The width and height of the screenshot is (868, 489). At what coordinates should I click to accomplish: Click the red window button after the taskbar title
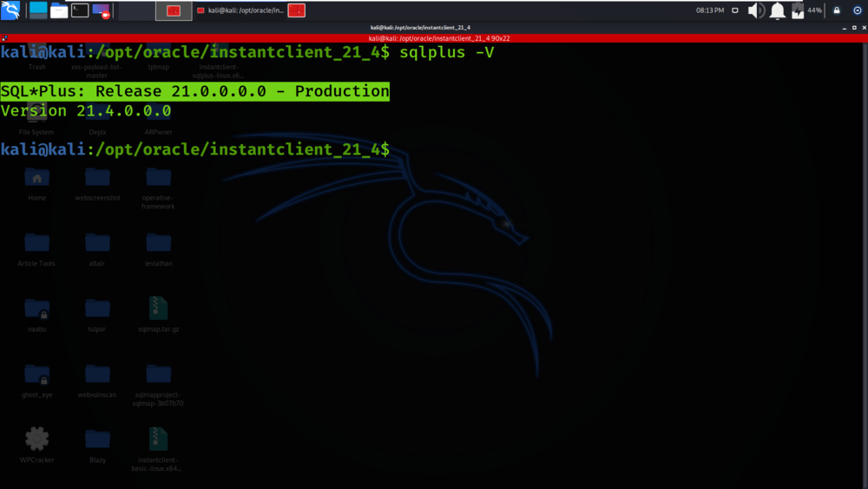(297, 10)
